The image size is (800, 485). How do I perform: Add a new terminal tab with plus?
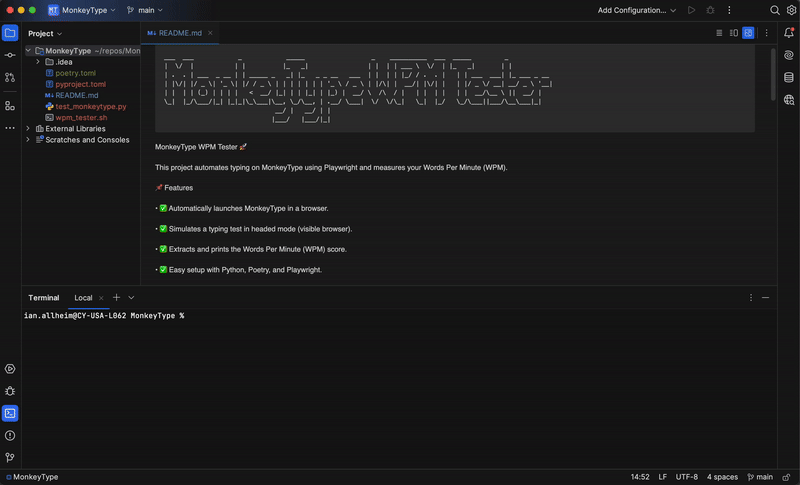click(x=116, y=297)
